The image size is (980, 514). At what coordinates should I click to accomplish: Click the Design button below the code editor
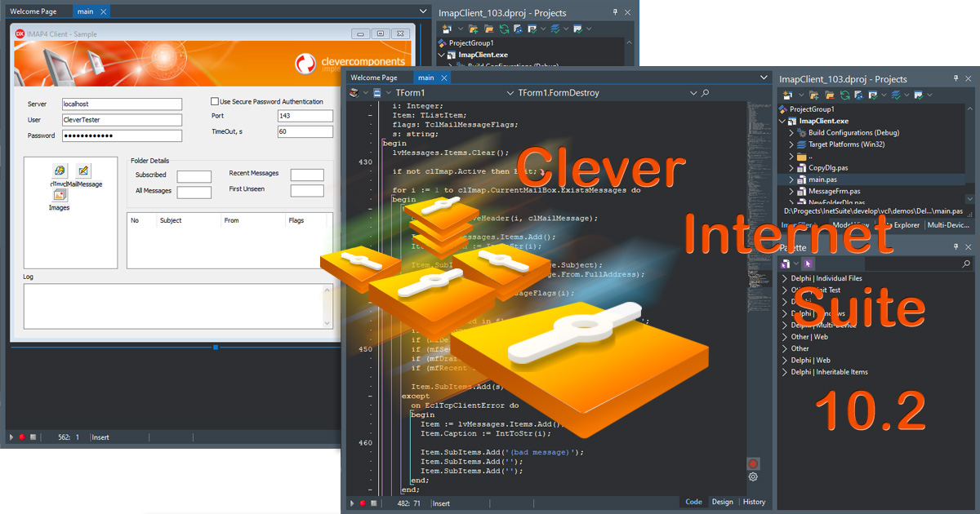(x=723, y=502)
